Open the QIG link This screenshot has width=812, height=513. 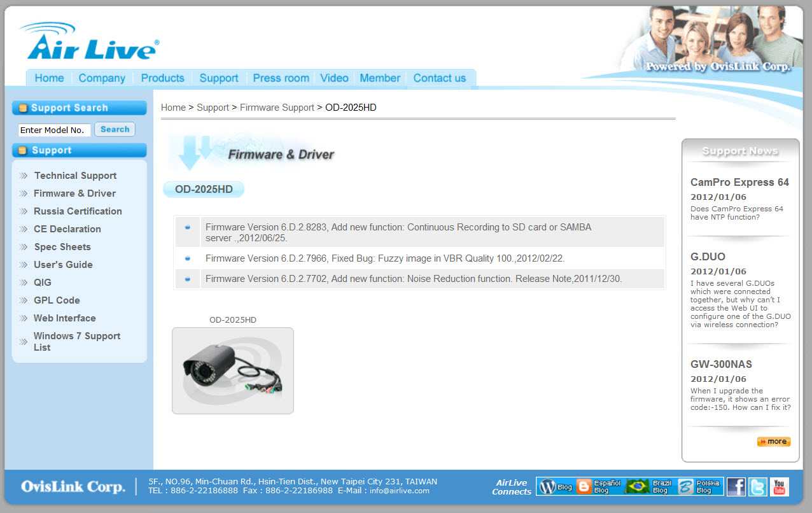(x=43, y=283)
